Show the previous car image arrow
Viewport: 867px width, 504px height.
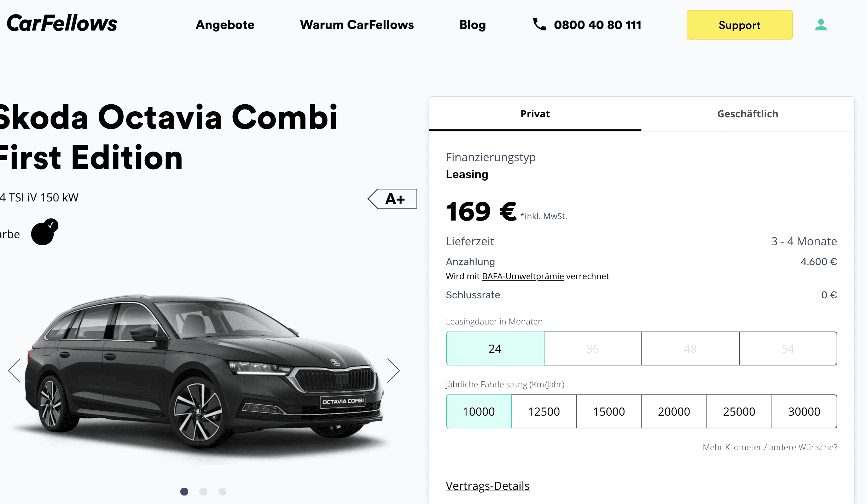(x=14, y=370)
